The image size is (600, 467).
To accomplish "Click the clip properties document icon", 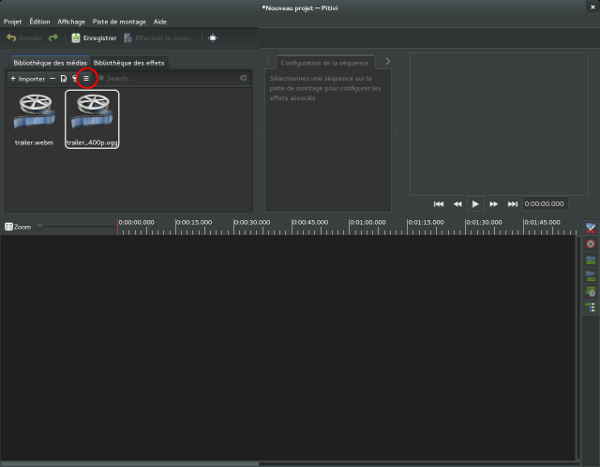I will coord(64,78).
